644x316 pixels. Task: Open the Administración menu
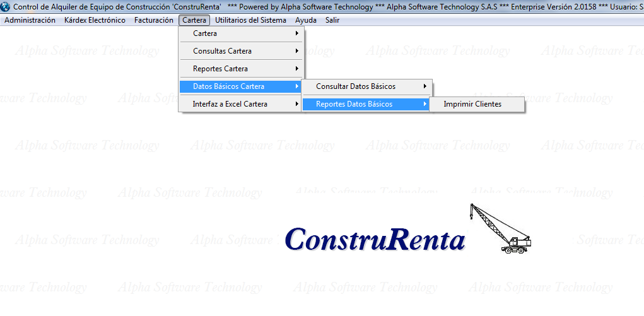(x=30, y=20)
